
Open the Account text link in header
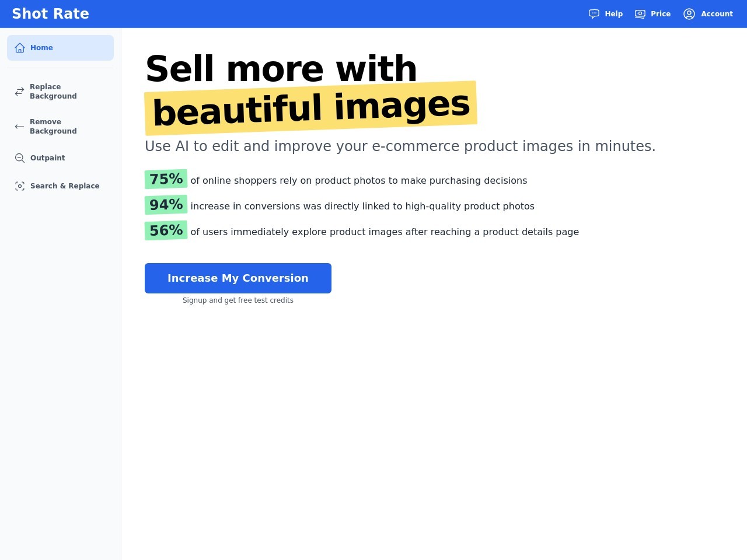click(717, 14)
